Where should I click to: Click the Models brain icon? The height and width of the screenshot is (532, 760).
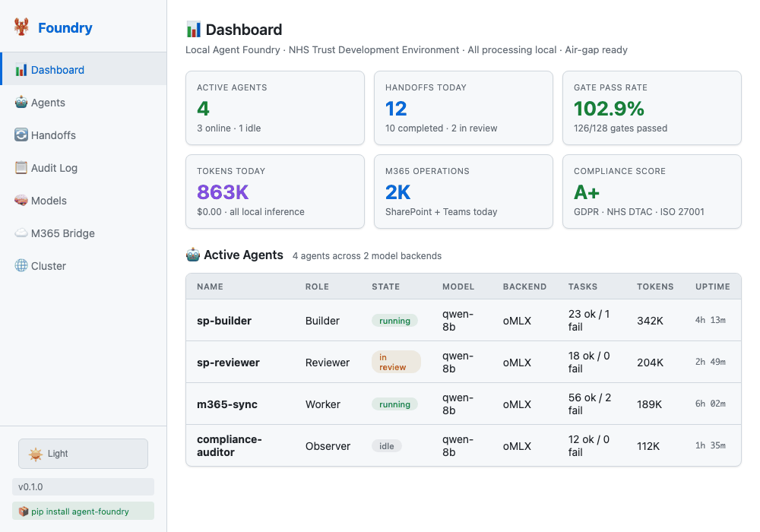pos(21,200)
